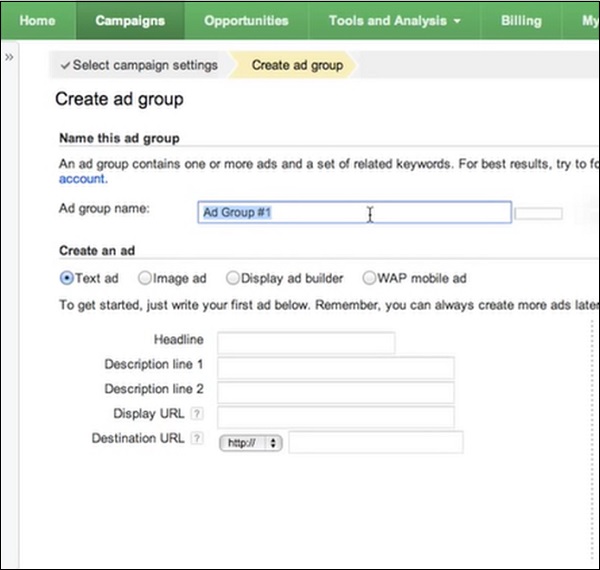Open the Tools and Analysis menu
600x570 pixels.
coord(395,20)
